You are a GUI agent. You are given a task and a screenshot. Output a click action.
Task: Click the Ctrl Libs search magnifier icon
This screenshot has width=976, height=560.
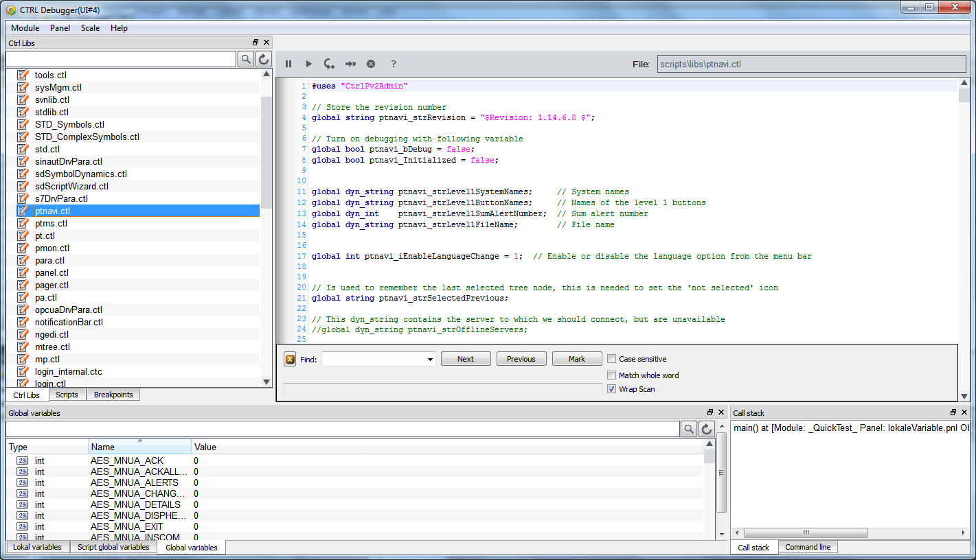coord(246,60)
